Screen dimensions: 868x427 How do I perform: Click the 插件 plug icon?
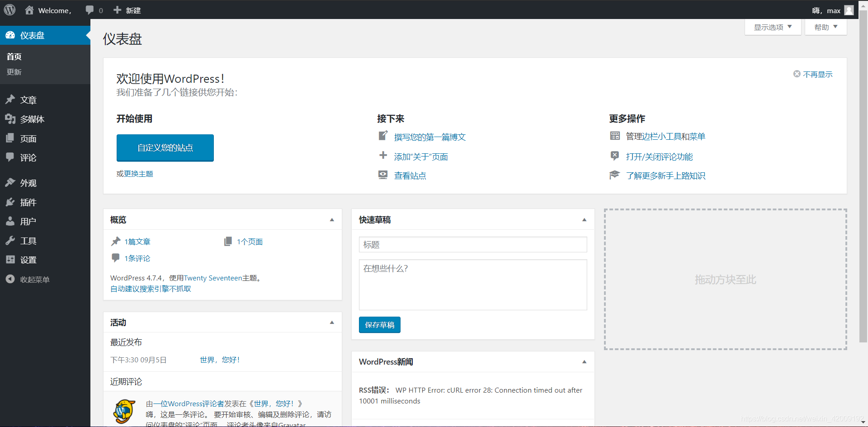coord(10,202)
